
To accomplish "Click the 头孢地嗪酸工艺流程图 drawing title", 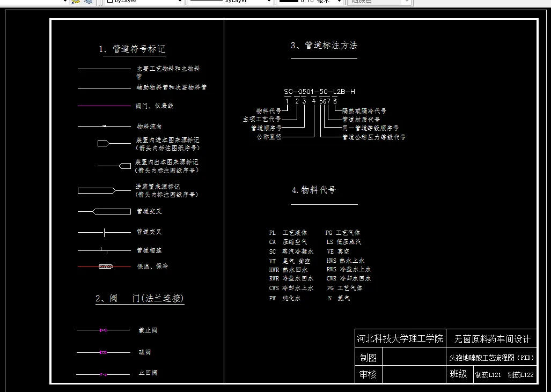I will coord(493,357).
